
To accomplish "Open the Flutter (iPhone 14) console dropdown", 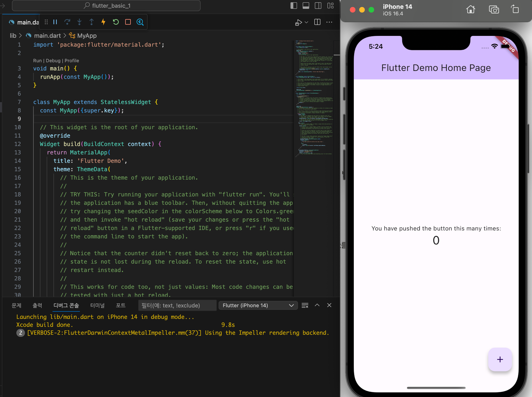I will coord(258,305).
